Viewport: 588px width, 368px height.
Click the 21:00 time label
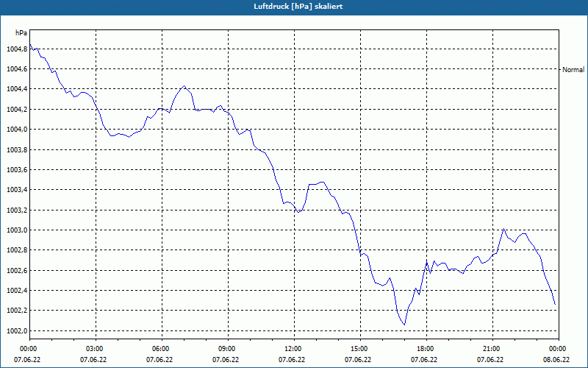pos(492,349)
